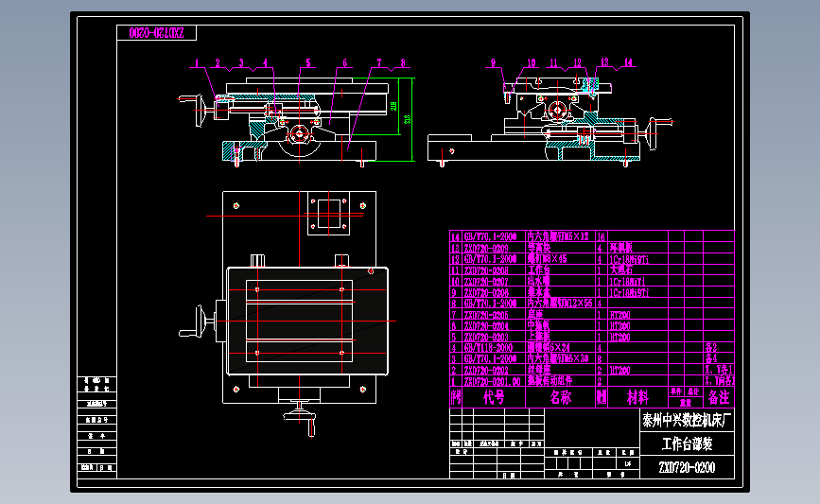Image resolution: width=820 pixels, height=504 pixels.
Task: Click part code ZXD720-0205 in row 7
Action: [486, 315]
